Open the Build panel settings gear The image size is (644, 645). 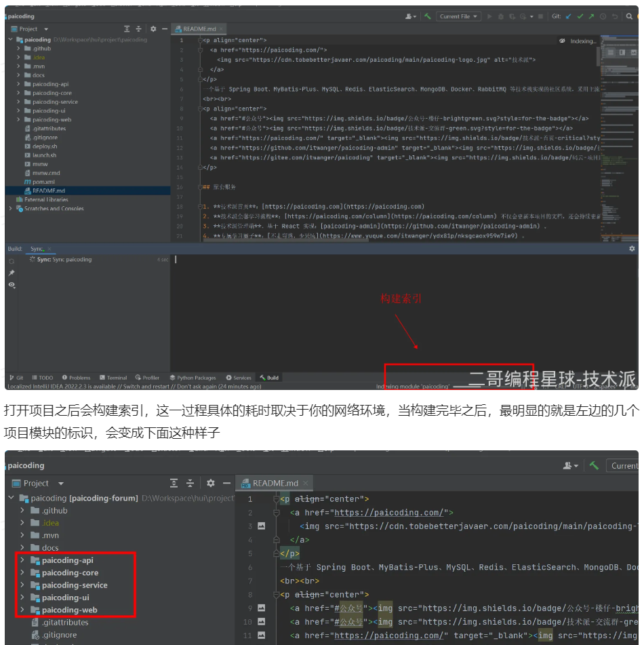pyautogui.click(x=632, y=248)
